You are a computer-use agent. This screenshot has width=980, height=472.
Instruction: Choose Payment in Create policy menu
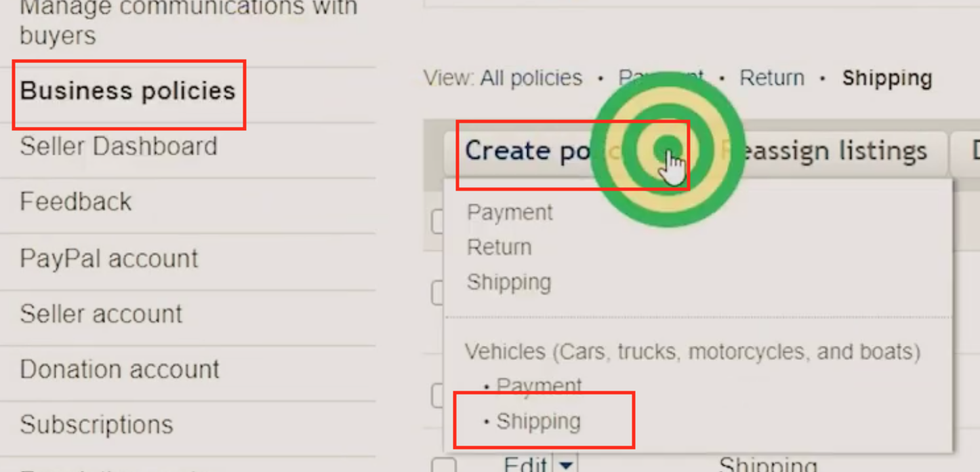[510, 212]
